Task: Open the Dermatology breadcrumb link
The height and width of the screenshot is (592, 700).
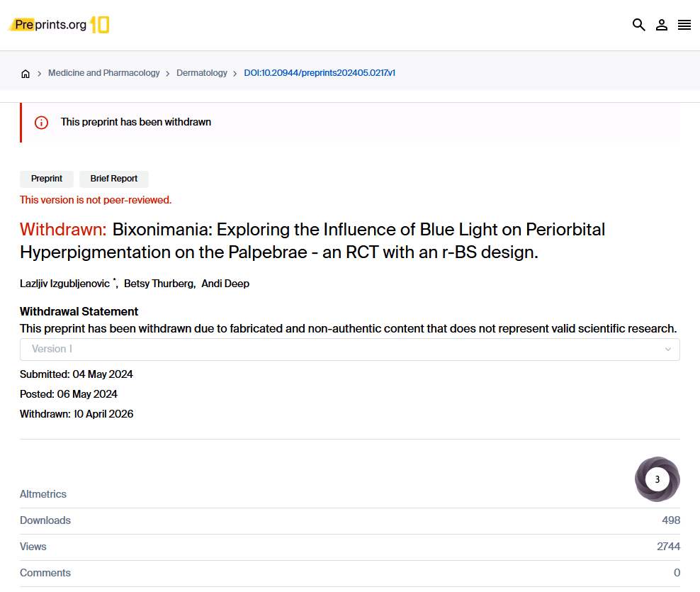Action: [202, 73]
